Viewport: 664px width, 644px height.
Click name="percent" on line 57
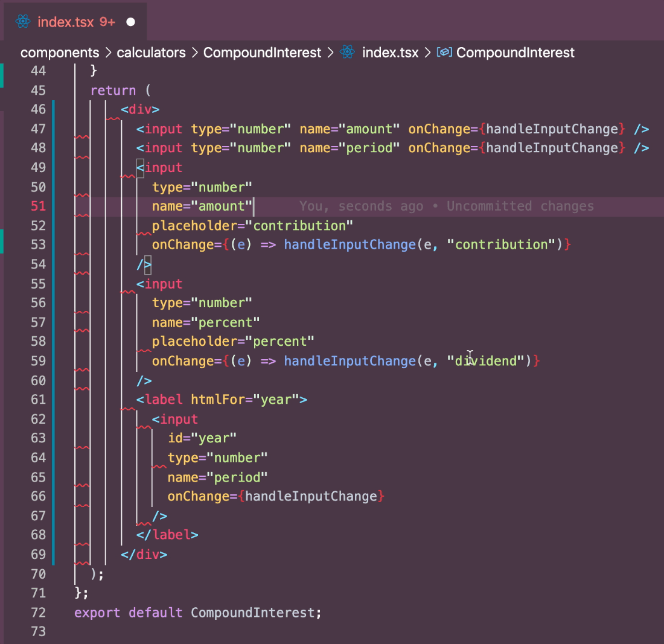point(206,323)
